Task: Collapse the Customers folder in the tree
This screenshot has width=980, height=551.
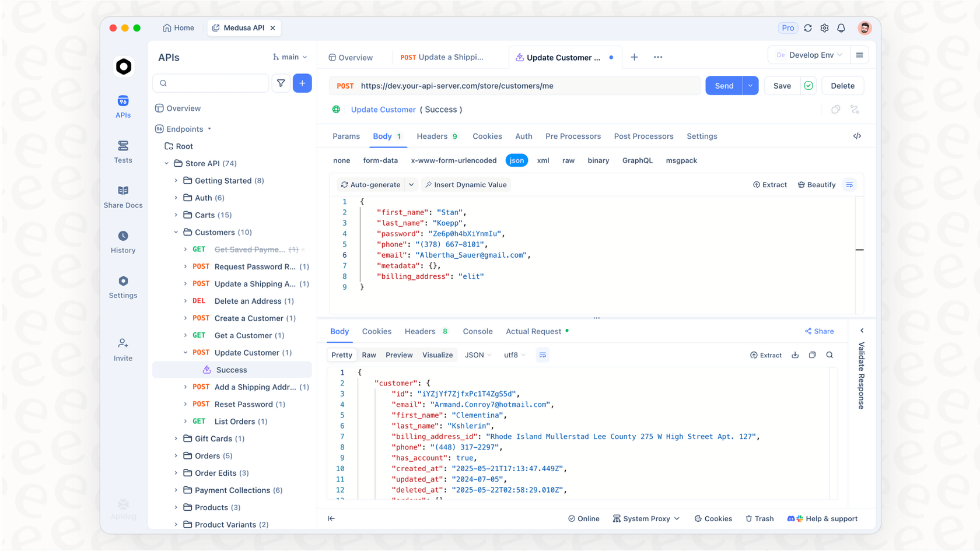Action: tap(176, 232)
